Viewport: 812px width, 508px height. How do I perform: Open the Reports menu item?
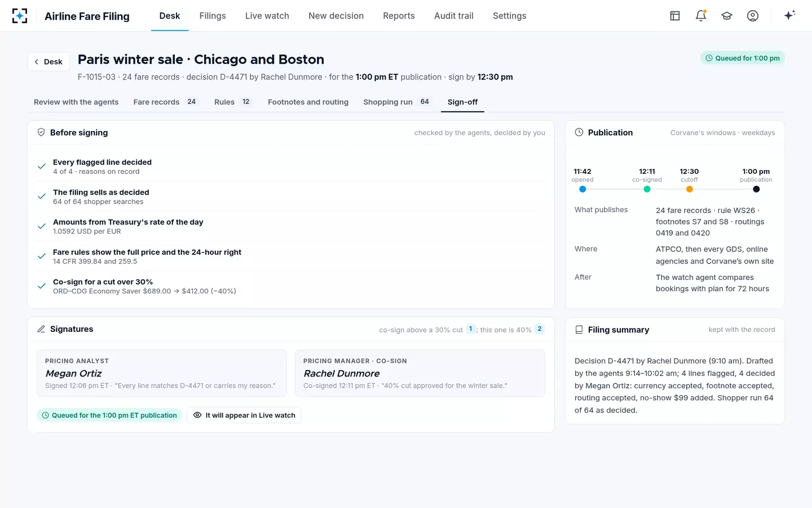click(x=399, y=16)
